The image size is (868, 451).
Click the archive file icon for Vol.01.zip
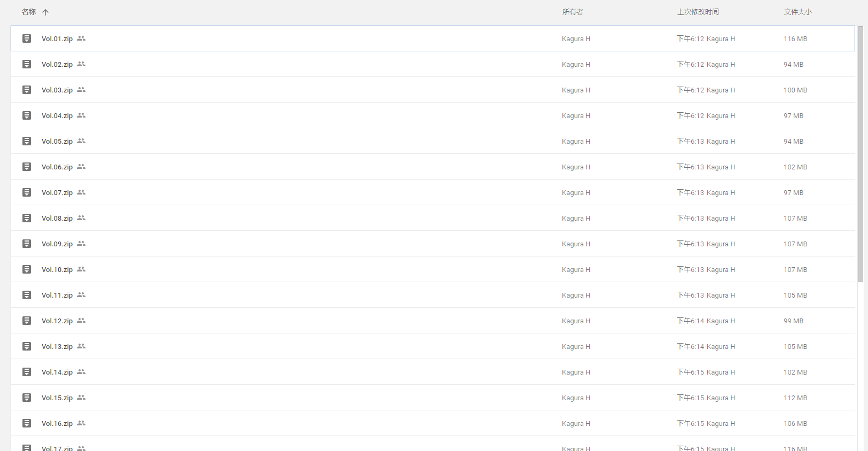(27, 38)
